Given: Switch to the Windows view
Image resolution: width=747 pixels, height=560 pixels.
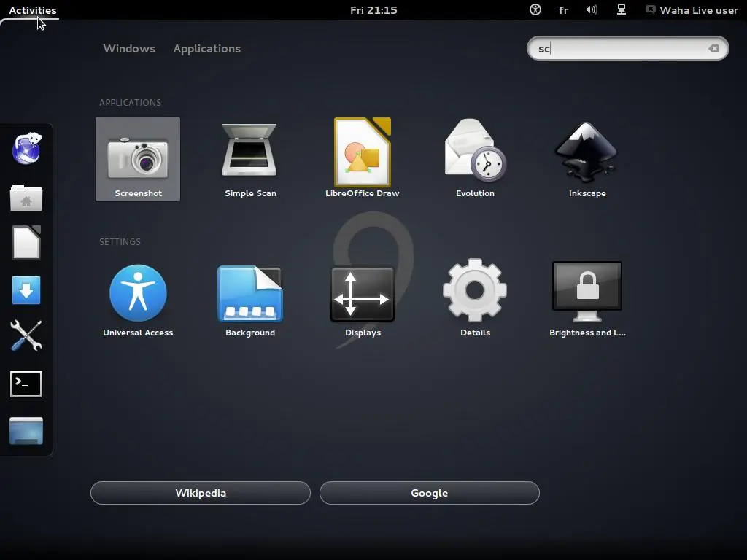Looking at the screenshot, I should (x=129, y=49).
